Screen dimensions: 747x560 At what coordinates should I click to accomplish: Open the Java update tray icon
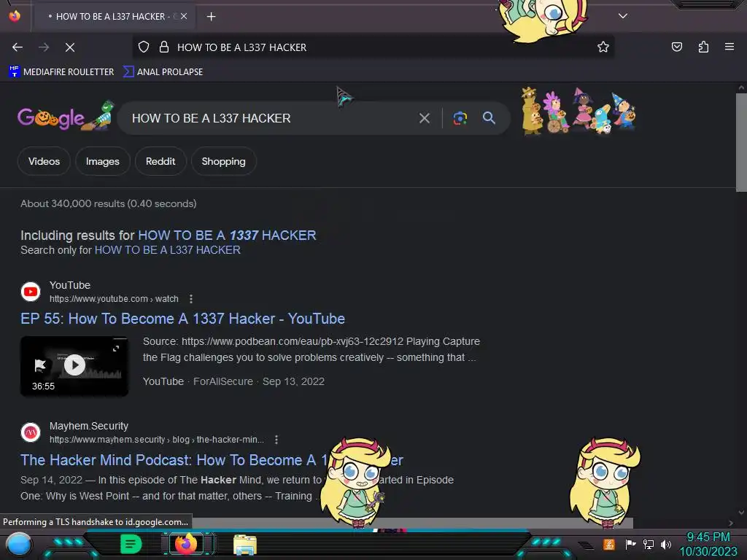click(x=608, y=544)
